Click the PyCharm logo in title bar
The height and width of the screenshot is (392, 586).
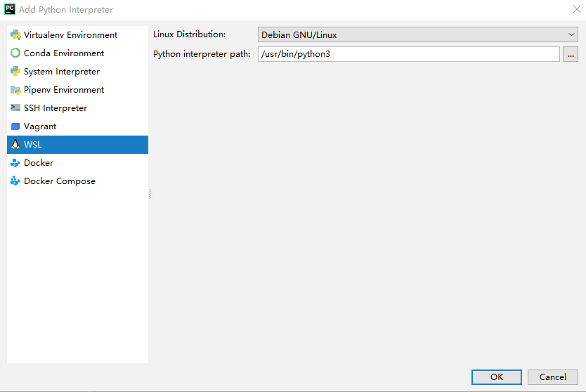click(x=10, y=9)
